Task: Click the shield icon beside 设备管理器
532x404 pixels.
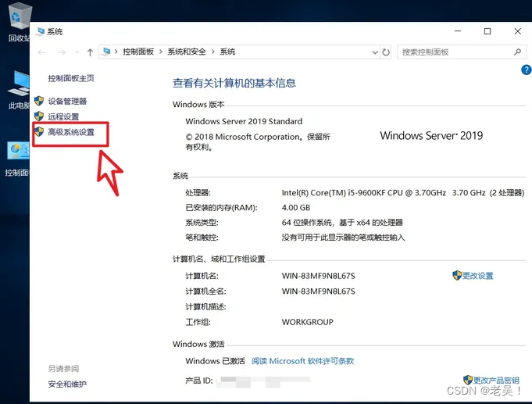Action: (39, 101)
